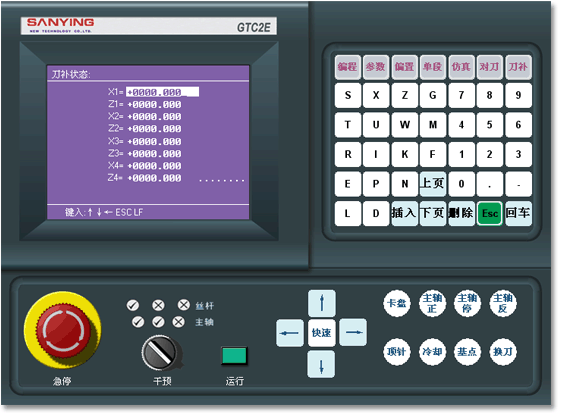Click the green Esc key
This screenshot has height=419, width=566.
point(490,214)
